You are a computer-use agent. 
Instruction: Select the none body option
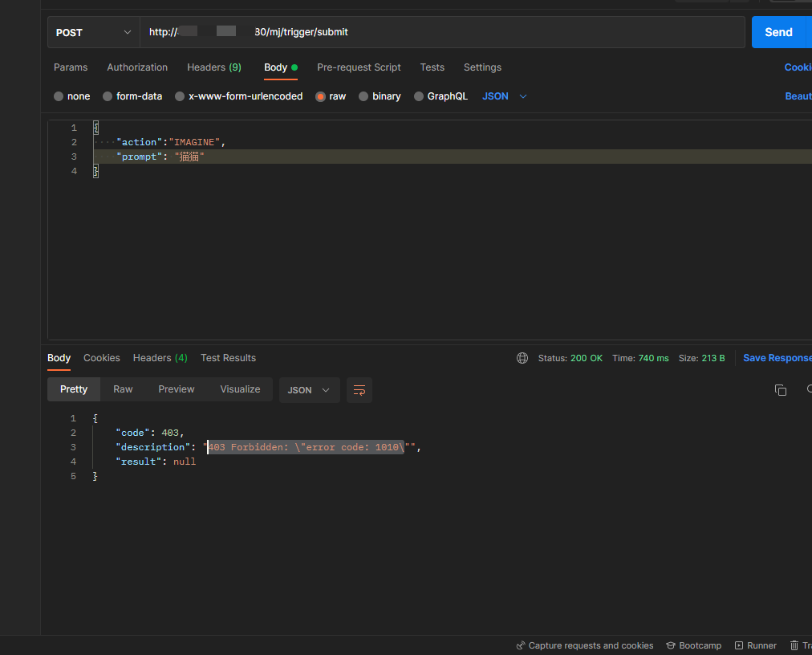[x=71, y=96]
